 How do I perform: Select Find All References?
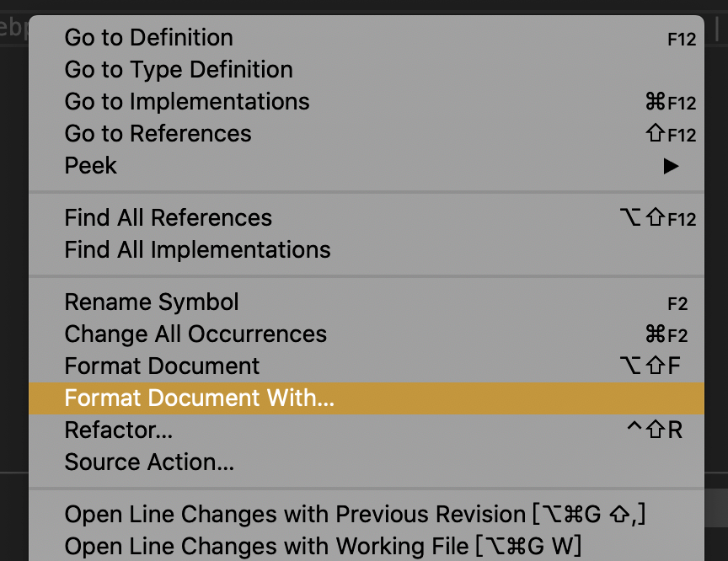[168, 217]
